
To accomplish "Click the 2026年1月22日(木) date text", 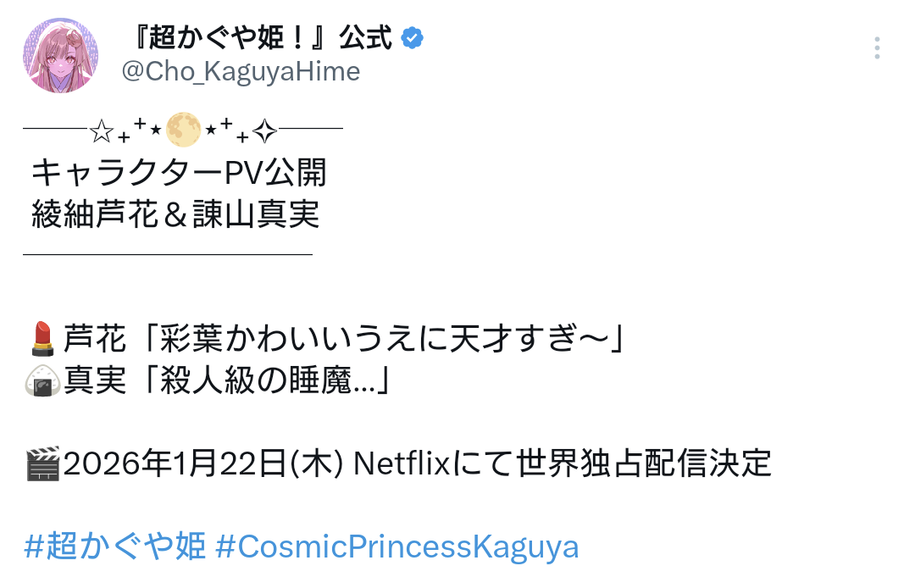I will click(203, 463).
